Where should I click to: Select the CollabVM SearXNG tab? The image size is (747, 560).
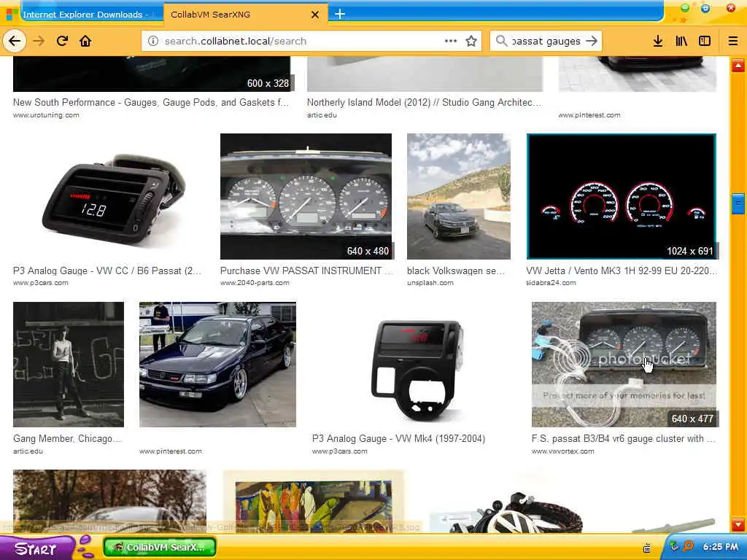click(246, 15)
